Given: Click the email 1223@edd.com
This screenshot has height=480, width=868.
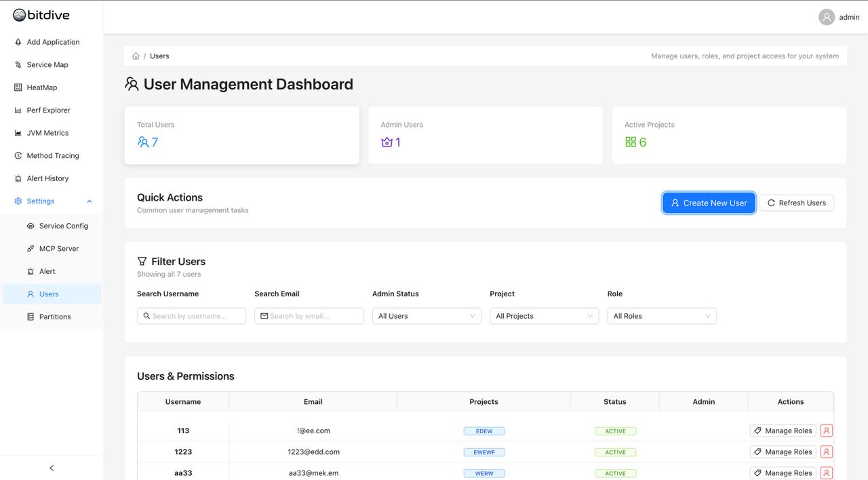Looking at the screenshot, I should point(313,452).
